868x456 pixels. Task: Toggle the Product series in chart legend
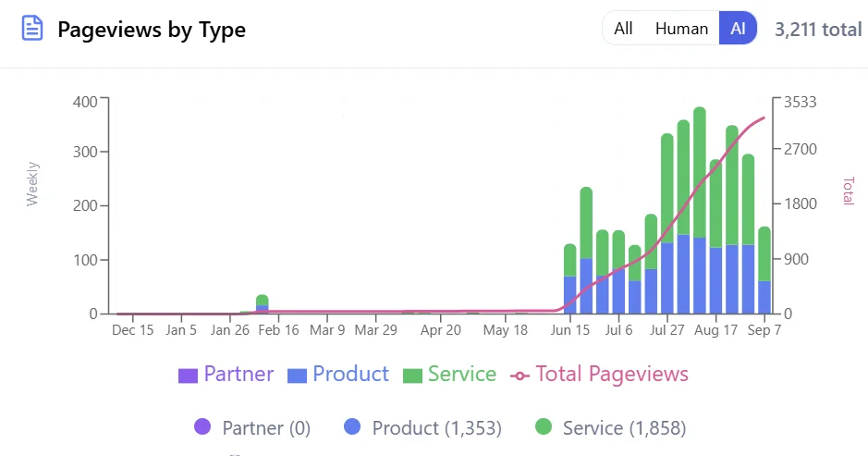click(338, 374)
